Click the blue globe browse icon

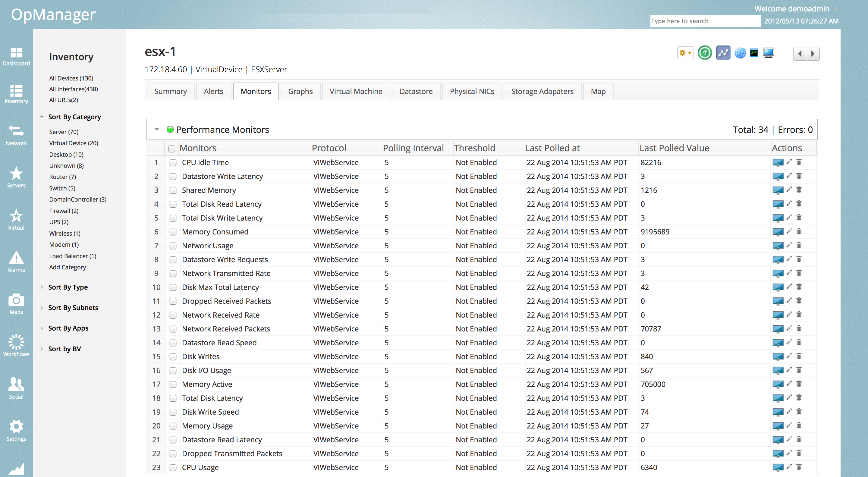click(x=740, y=53)
